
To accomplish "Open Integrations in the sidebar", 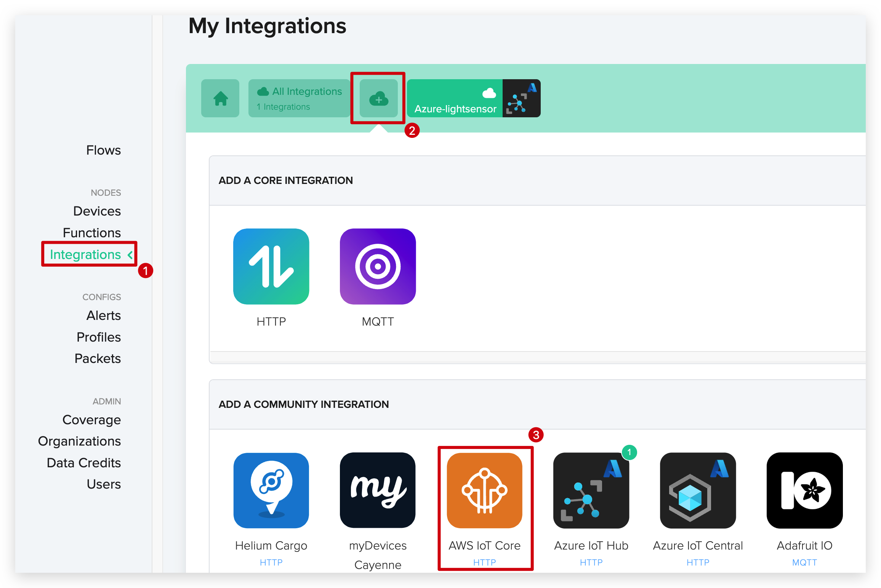I will pyautogui.click(x=85, y=254).
